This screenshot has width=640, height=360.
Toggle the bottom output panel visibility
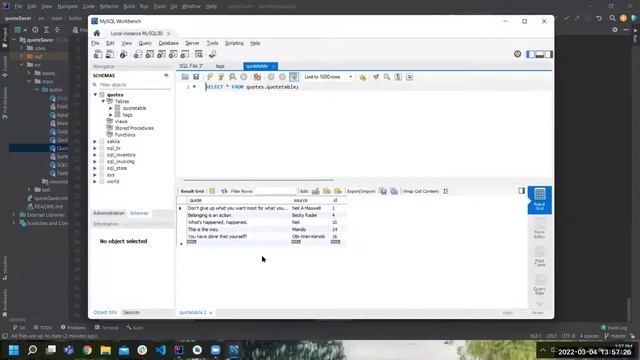click(x=540, y=54)
